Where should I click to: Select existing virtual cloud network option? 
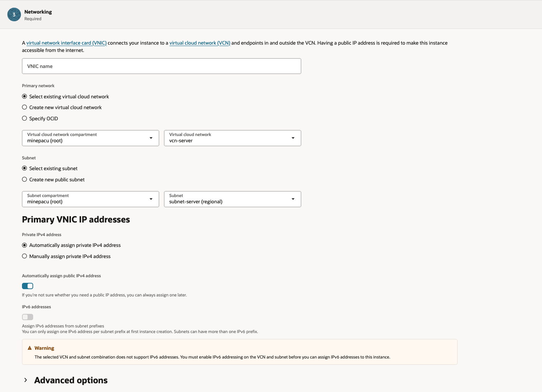tap(24, 97)
